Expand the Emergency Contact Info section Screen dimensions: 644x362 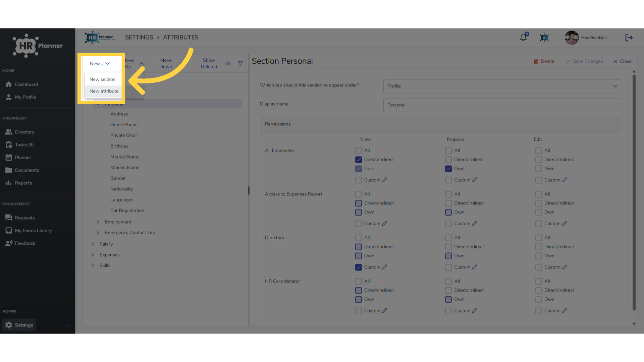click(98, 233)
